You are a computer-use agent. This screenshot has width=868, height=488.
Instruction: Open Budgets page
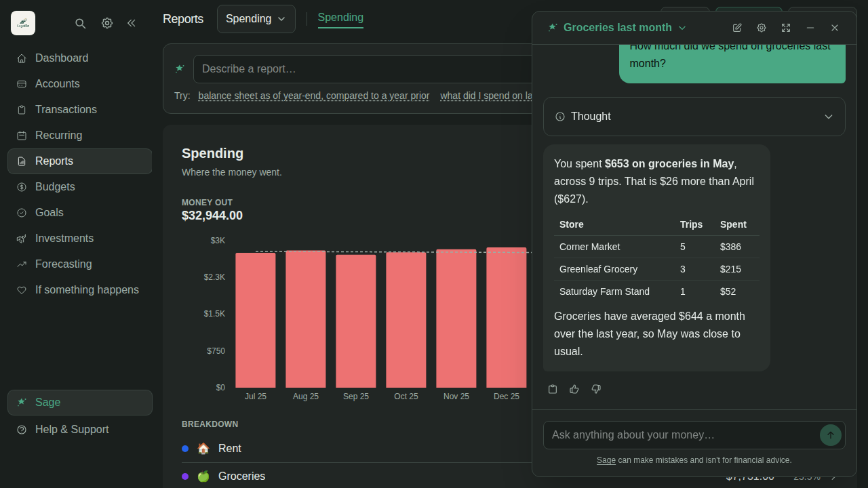click(x=80, y=187)
